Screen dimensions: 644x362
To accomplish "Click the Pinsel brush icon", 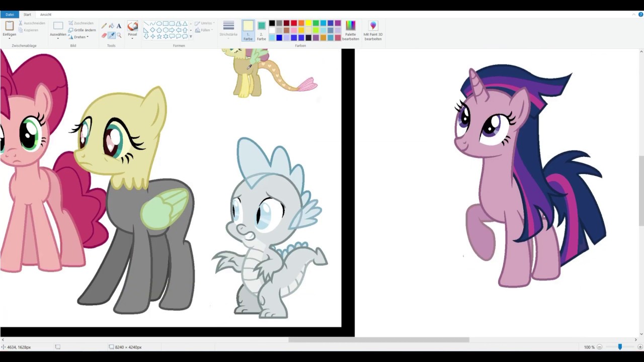I will click(x=133, y=26).
